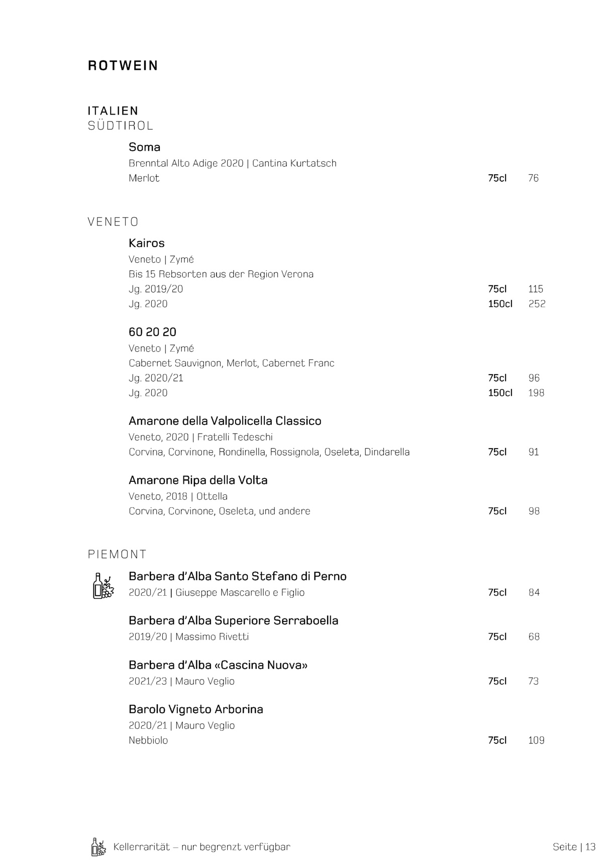Select the ROTWEIN page heading

(x=123, y=66)
